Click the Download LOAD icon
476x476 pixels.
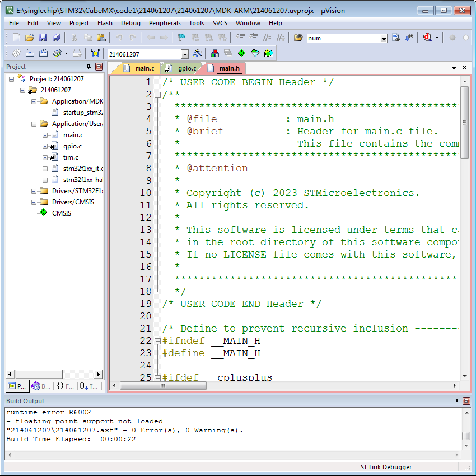[95, 53]
